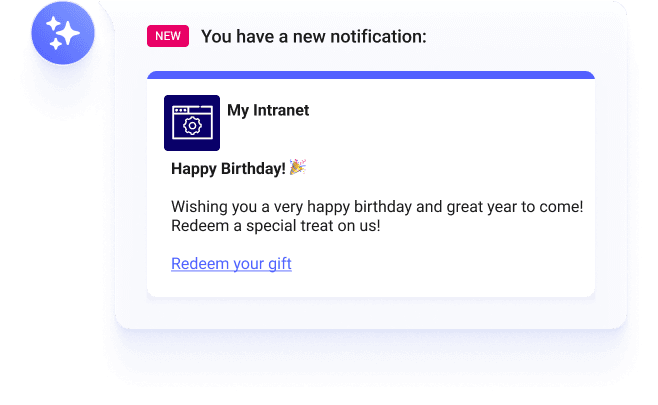
Task: Click the My Intranet title
Action: pyautogui.click(x=268, y=110)
